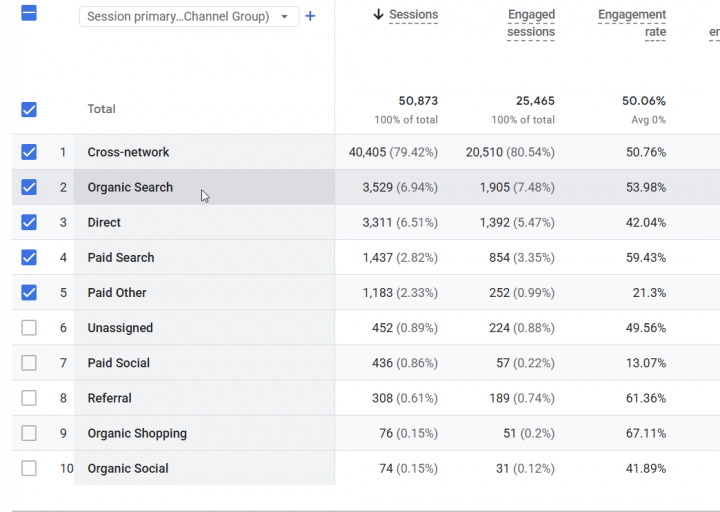Click the plus icon to add secondary dimension

click(x=310, y=17)
